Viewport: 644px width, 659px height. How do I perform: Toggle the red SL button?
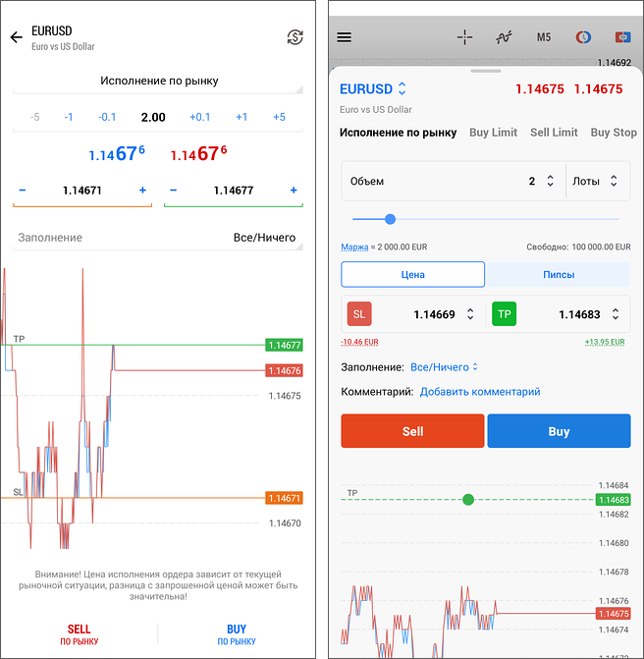point(359,314)
